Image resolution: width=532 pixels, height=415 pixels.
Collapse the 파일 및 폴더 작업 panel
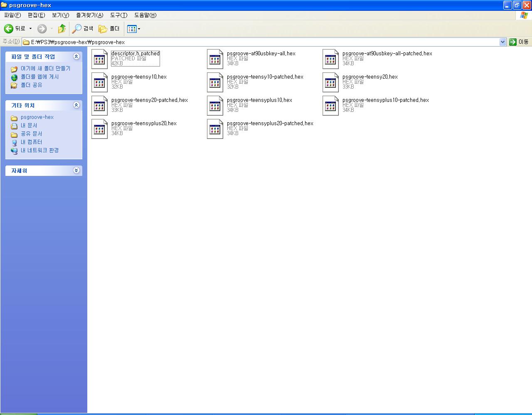pyautogui.click(x=76, y=57)
